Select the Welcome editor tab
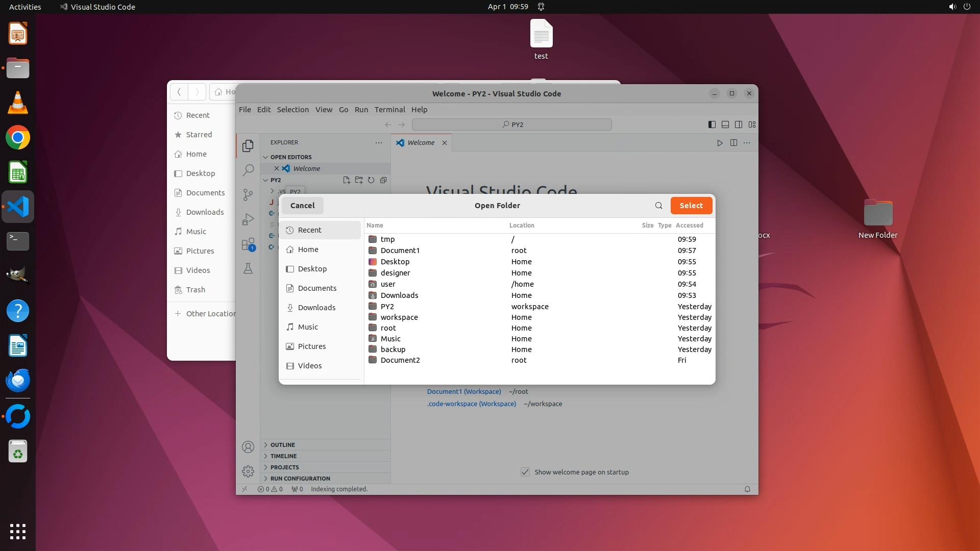Screen dimensions: 980x551 [421, 143]
